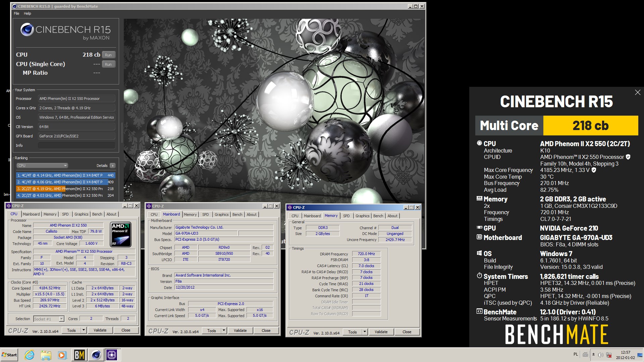Expand ranking Details with the arrow button

pyautogui.click(x=113, y=166)
